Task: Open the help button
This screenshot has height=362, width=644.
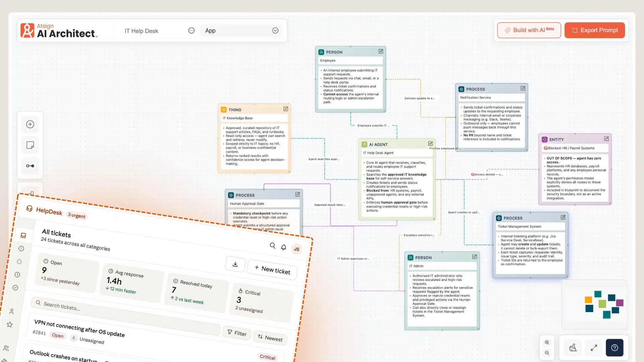Action: click(x=614, y=348)
